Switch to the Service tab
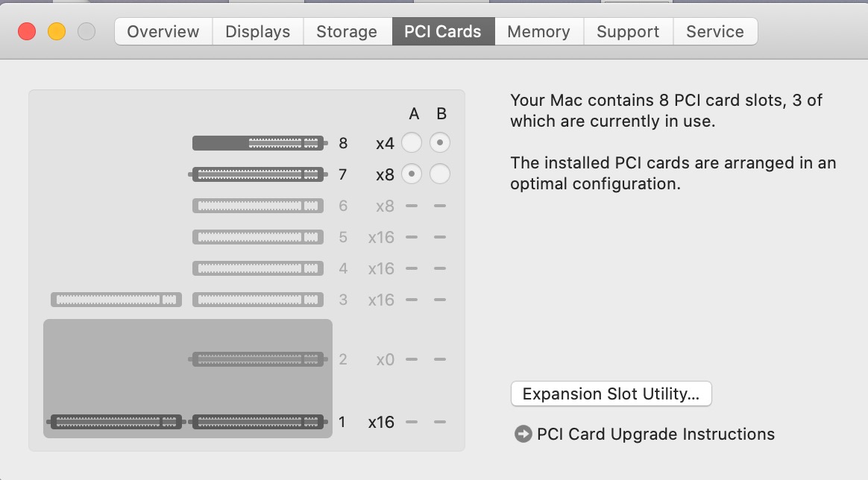 715,31
